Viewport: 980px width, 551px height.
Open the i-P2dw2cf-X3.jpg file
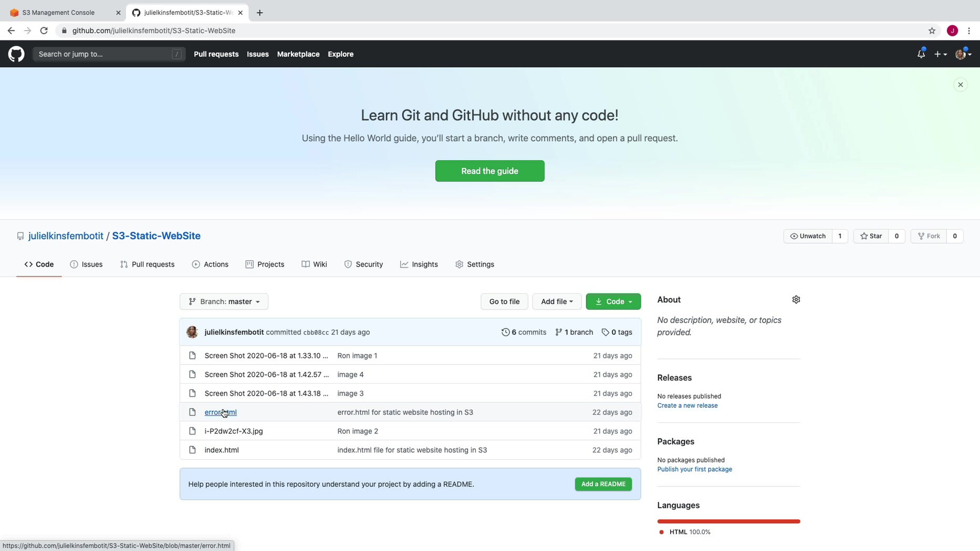(x=234, y=431)
